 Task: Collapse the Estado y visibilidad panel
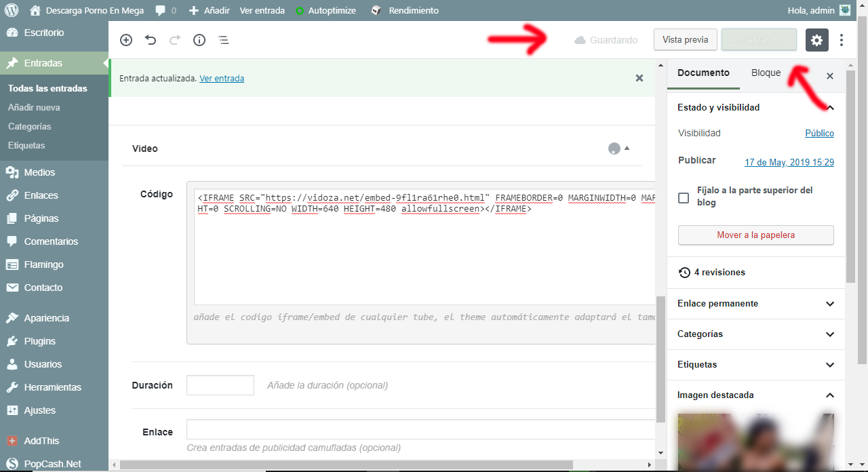click(x=756, y=107)
